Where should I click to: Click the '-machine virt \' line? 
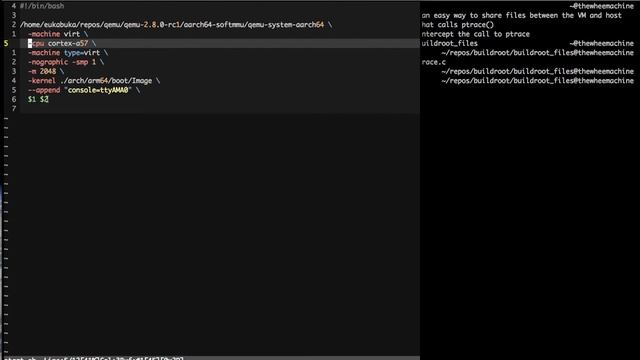[58, 34]
